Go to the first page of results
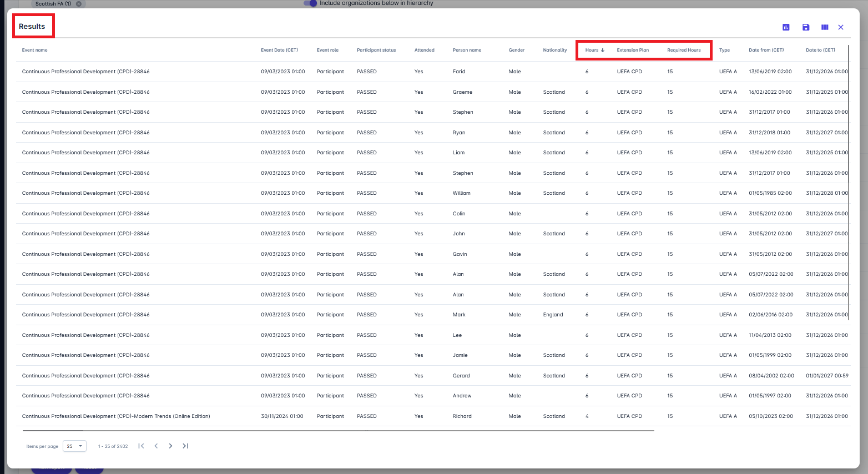Image resolution: width=868 pixels, height=474 pixels. 141,446
